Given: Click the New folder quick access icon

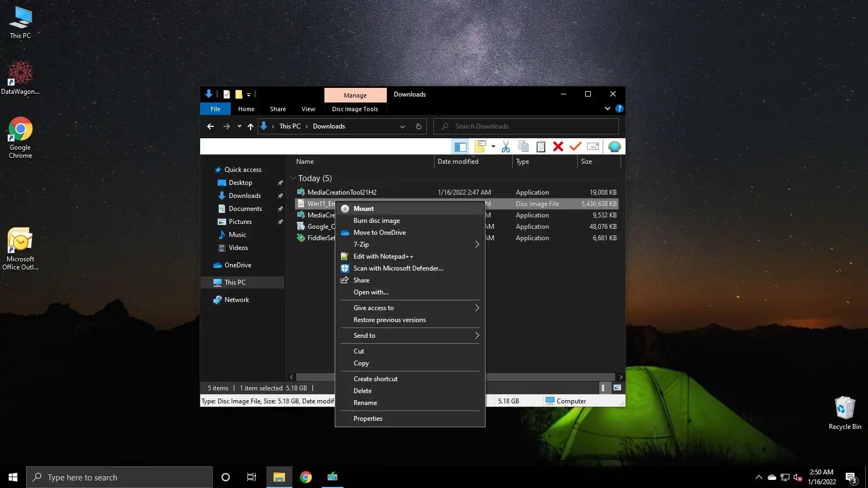Looking at the screenshot, I should (239, 94).
